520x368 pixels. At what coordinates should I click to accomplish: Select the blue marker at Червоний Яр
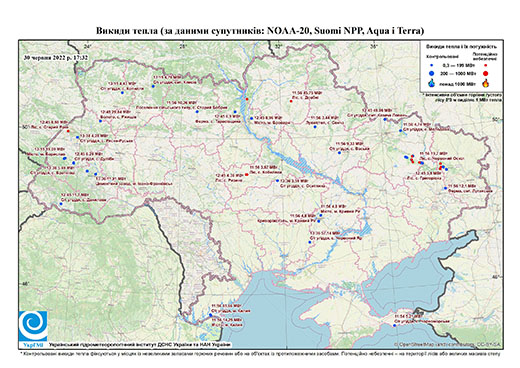tap(309, 242)
